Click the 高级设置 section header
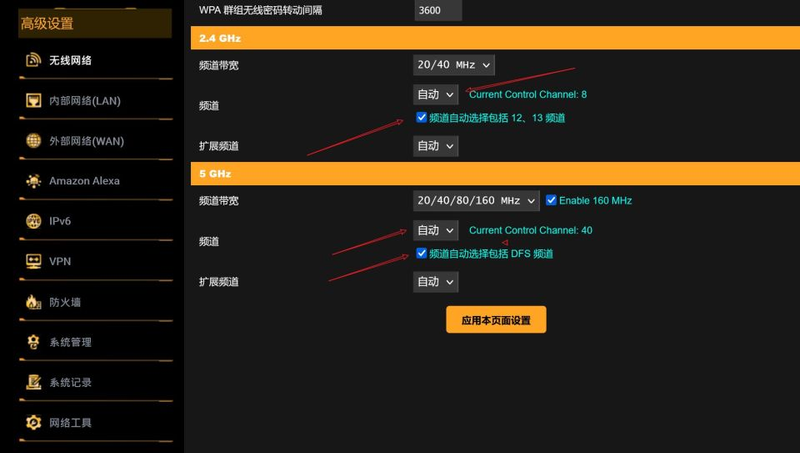 [95, 23]
